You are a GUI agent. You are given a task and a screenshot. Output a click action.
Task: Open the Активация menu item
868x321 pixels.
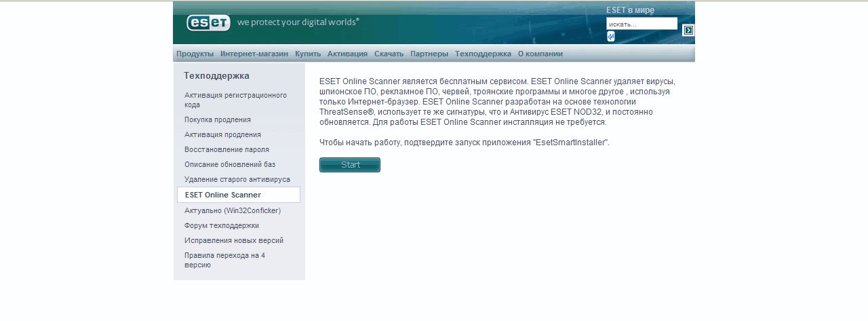(x=347, y=54)
